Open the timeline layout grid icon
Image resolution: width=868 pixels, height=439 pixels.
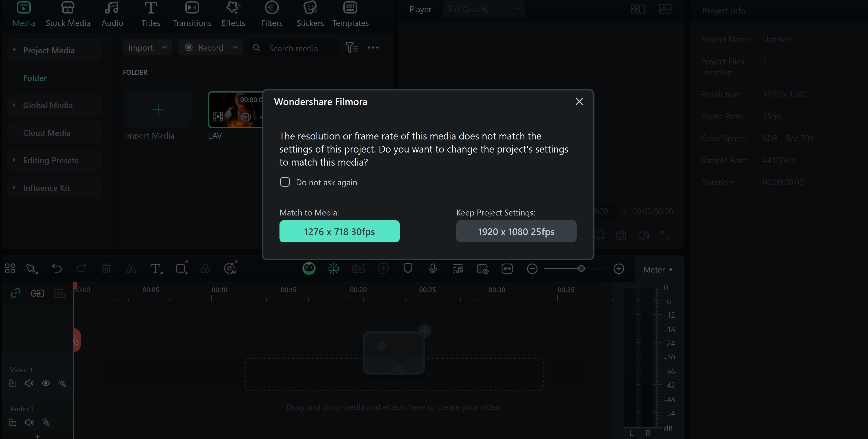[x=10, y=269]
